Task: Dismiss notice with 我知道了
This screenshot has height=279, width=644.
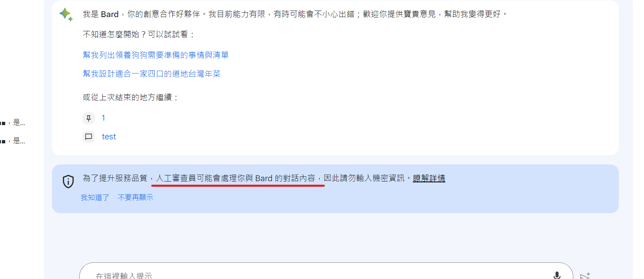Action: point(95,197)
